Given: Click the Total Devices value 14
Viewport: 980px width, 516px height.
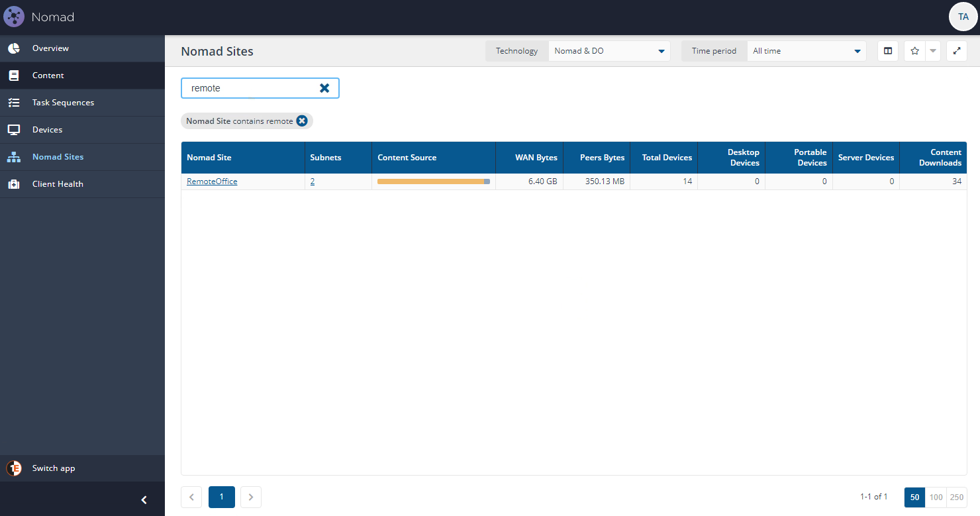Looking at the screenshot, I should (x=687, y=181).
